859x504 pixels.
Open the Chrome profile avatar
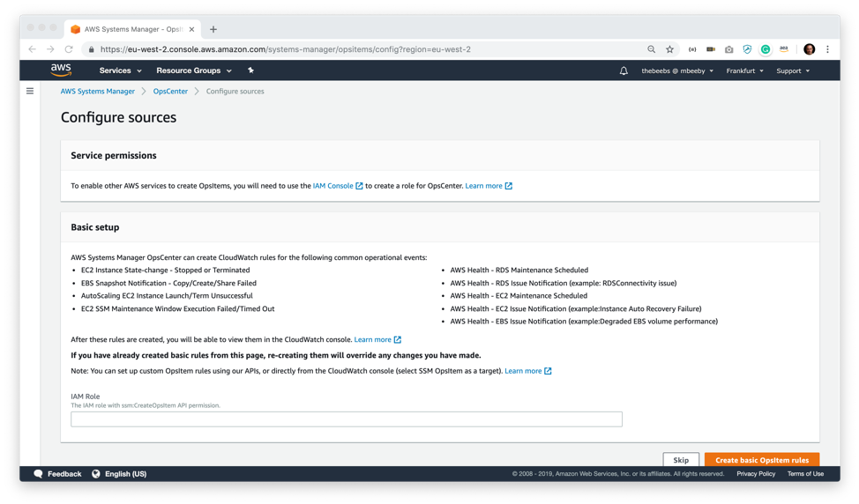pyautogui.click(x=809, y=49)
